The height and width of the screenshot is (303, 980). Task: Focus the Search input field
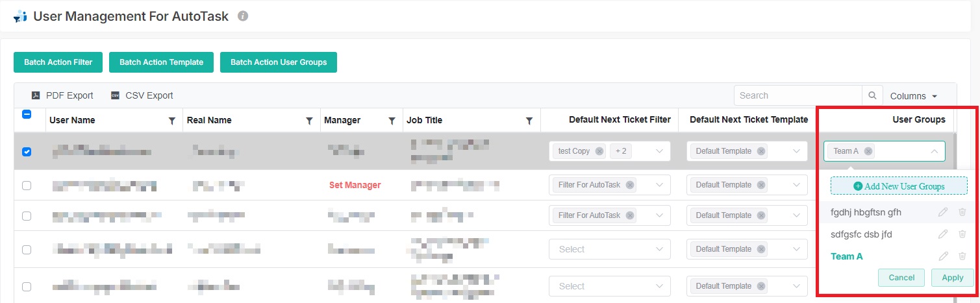click(x=798, y=95)
